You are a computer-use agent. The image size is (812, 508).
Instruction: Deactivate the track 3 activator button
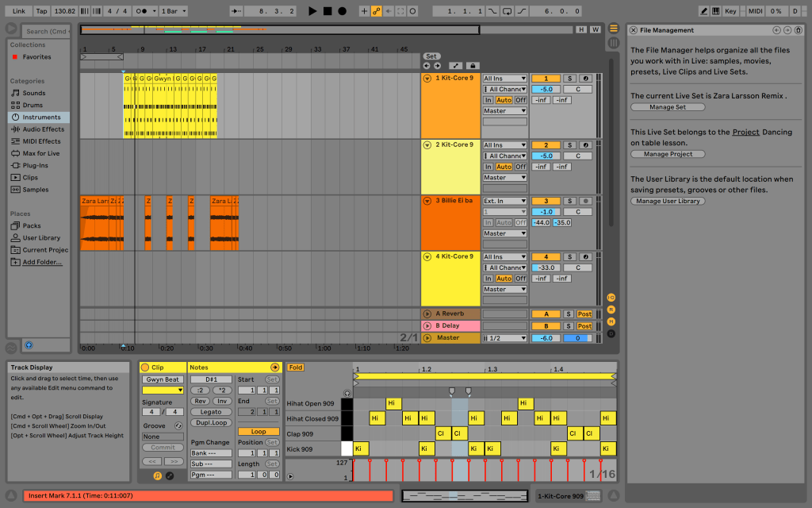(x=546, y=201)
